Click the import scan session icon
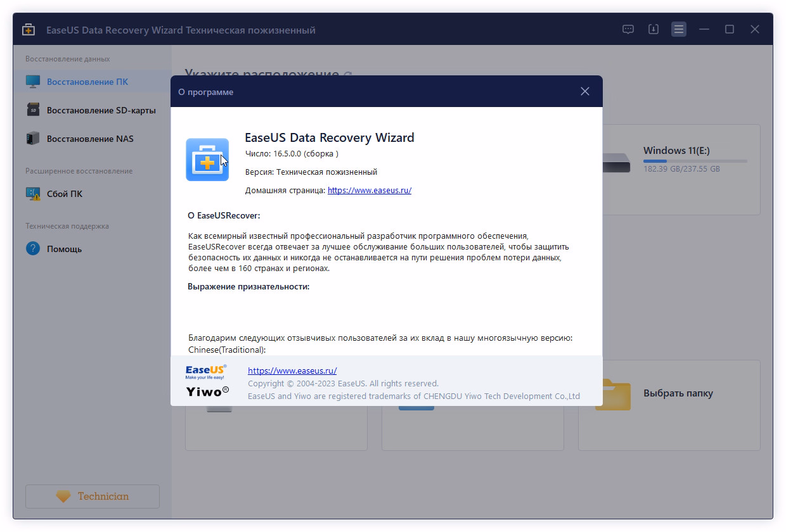Image resolution: width=786 pixels, height=532 pixels. click(x=654, y=30)
